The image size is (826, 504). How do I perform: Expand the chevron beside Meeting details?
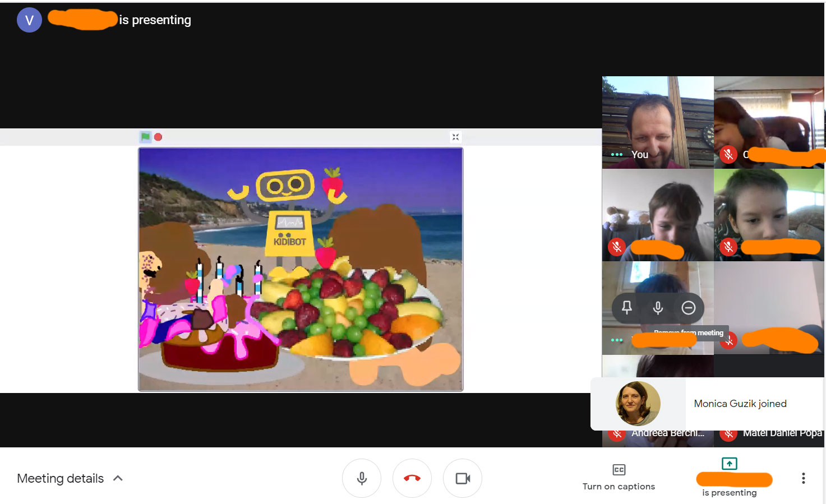pyautogui.click(x=118, y=478)
